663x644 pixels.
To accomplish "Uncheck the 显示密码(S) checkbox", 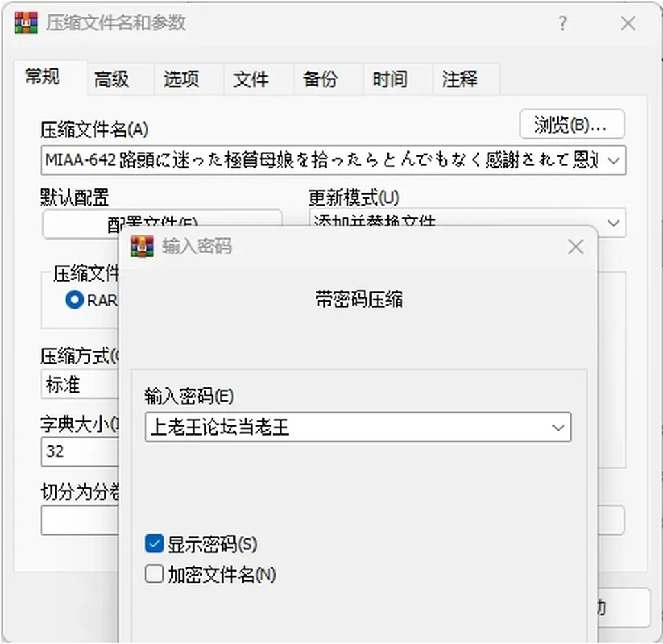I will point(154,544).
